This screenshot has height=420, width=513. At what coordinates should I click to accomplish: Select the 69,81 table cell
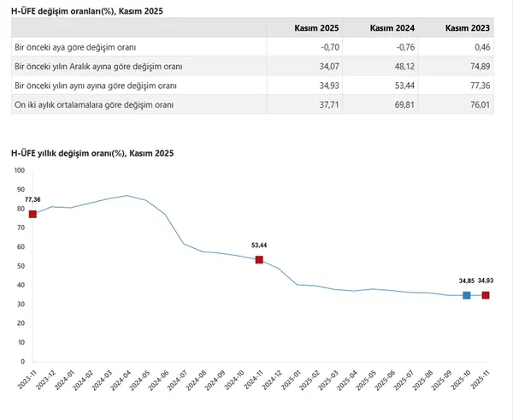[403, 104]
